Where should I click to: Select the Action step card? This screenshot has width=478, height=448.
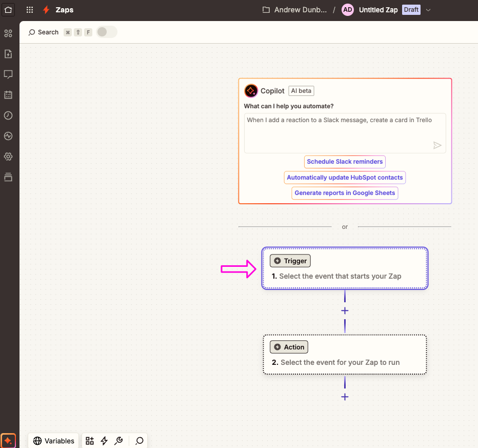pos(345,355)
